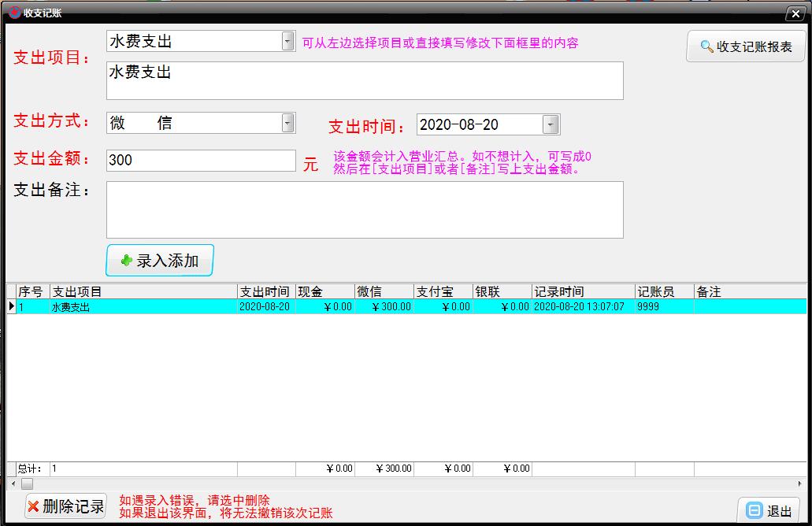812x526 pixels.
Task: Click the 支出项目 column header
Action: click(143, 292)
